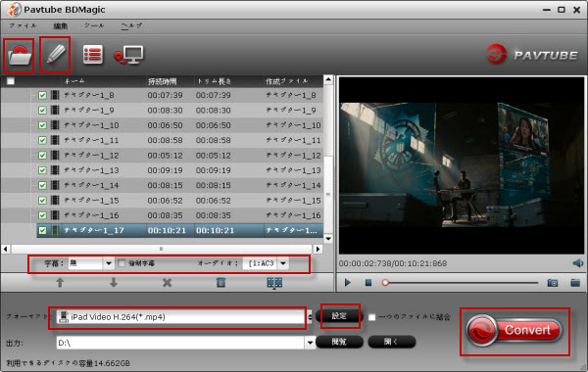Uncheck チャプター1_8 checkbox
The image size is (588, 372).
[x=42, y=95]
